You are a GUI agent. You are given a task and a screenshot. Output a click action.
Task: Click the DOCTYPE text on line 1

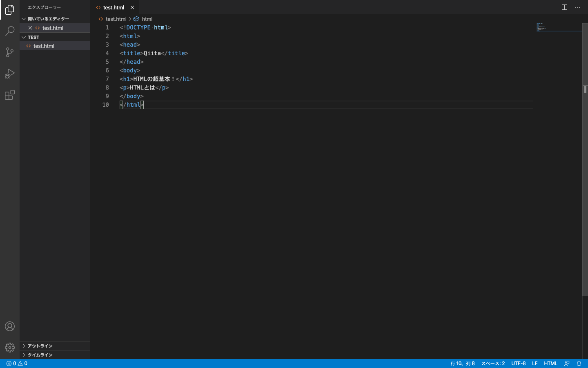pyautogui.click(x=138, y=27)
